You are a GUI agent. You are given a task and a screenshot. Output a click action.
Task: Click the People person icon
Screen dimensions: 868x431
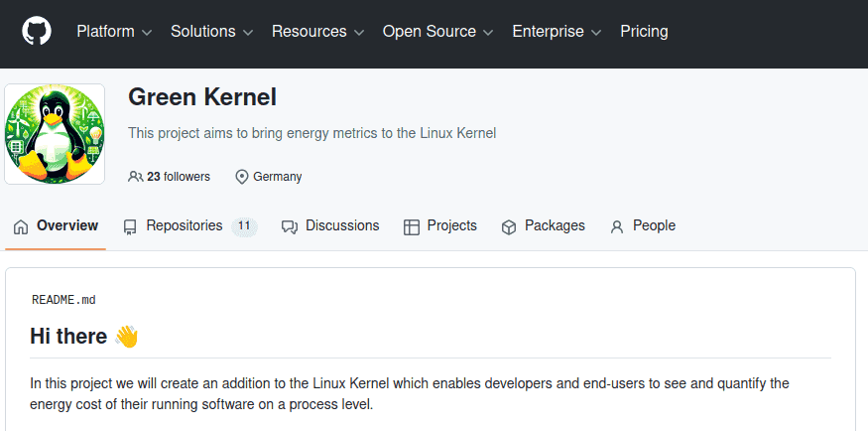point(617,227)
